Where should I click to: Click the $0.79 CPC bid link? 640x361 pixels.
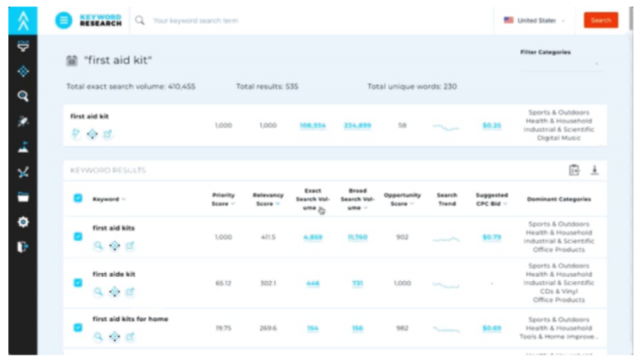click(492, 237)
